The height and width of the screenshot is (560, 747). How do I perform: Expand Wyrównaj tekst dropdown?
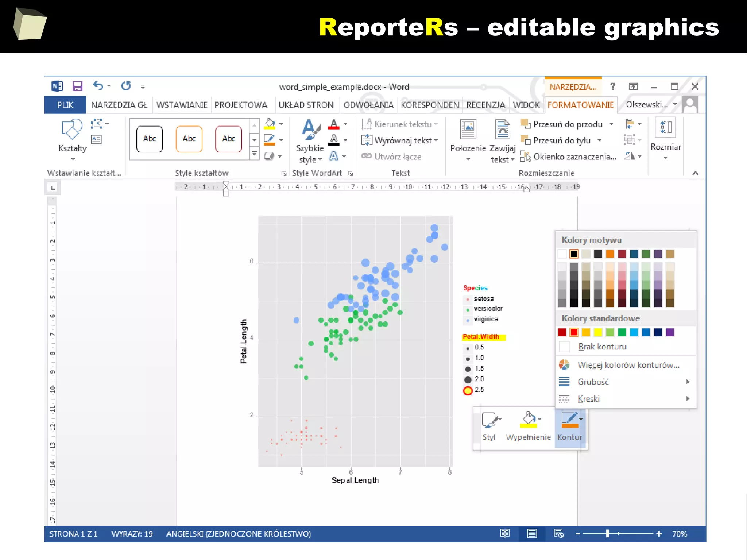(436, 140)
